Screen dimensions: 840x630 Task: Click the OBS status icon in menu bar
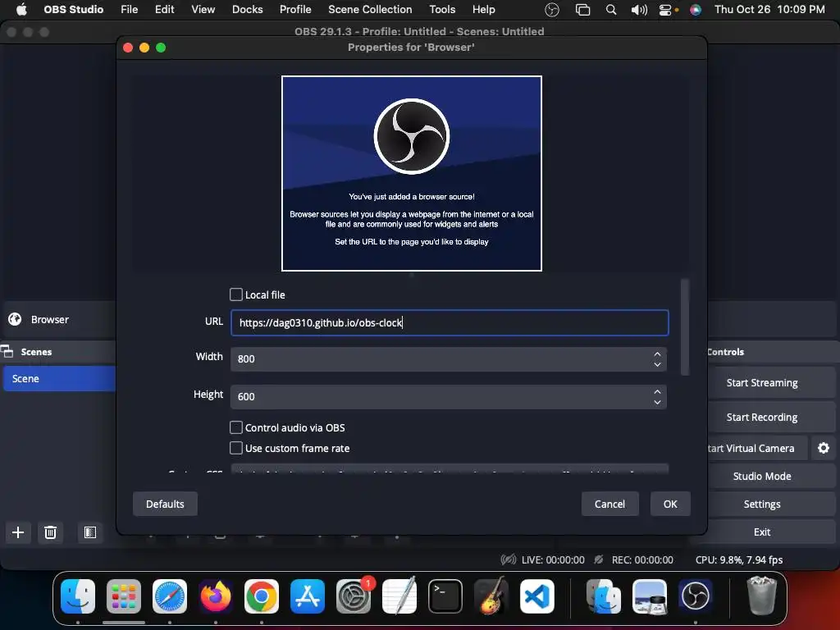pyautogui.click(x=552, y=9)
